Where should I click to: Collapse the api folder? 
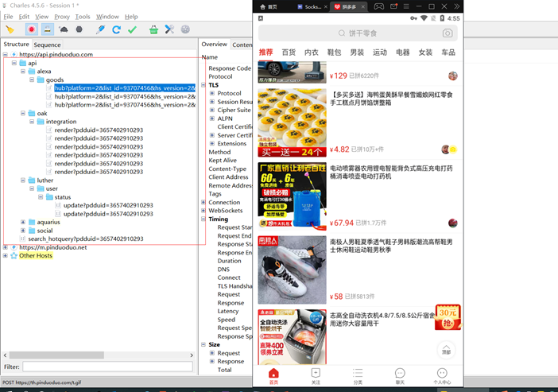coord(14,63)
